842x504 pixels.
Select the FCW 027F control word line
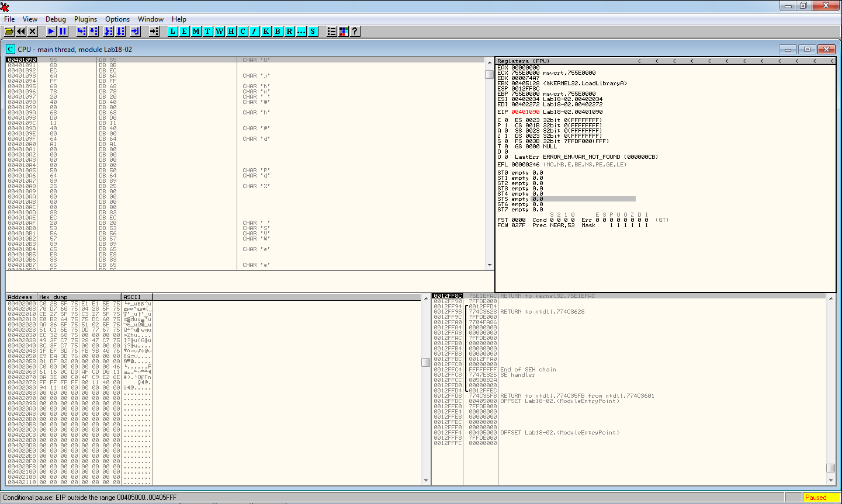pos(573,225)
